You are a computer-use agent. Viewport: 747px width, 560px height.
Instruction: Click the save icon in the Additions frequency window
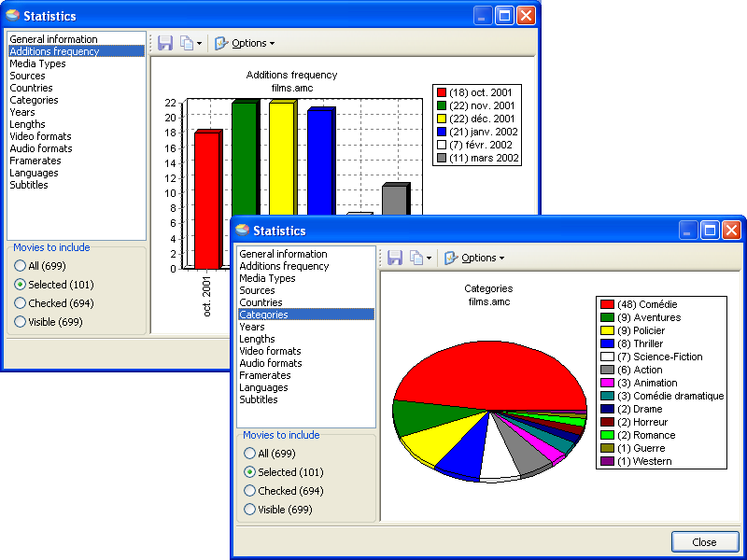(x=165, y=43)
